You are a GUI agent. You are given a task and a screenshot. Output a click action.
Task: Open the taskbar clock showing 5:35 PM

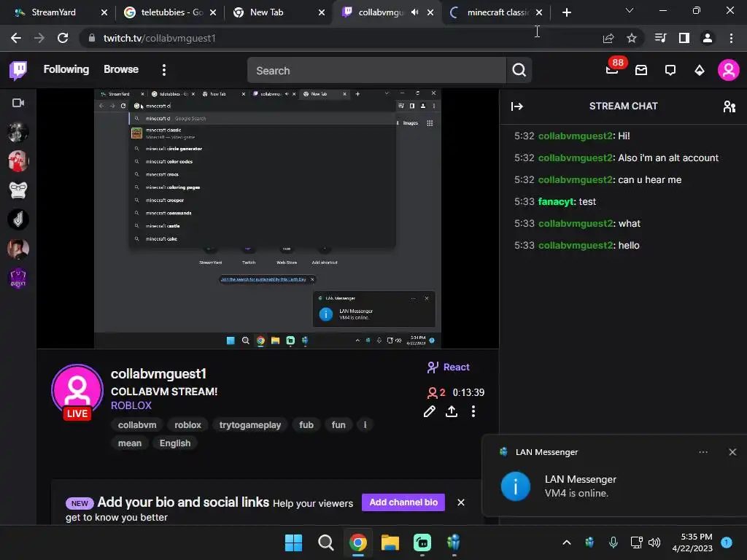coord(692,542)
